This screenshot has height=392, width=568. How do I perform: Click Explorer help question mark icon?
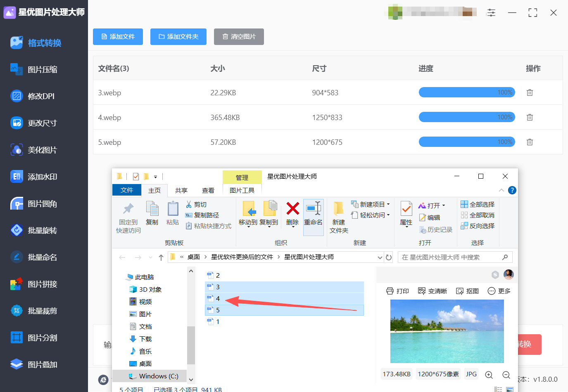[512, 190]
